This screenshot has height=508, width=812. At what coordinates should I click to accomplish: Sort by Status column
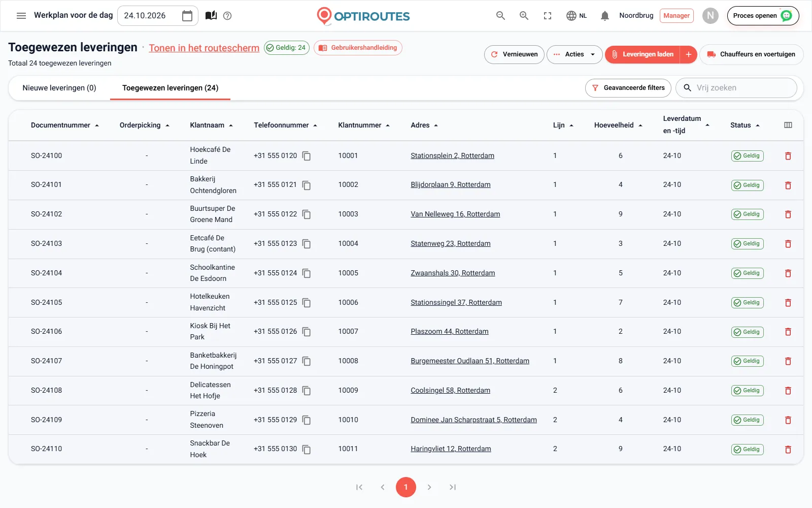point(745,125)
